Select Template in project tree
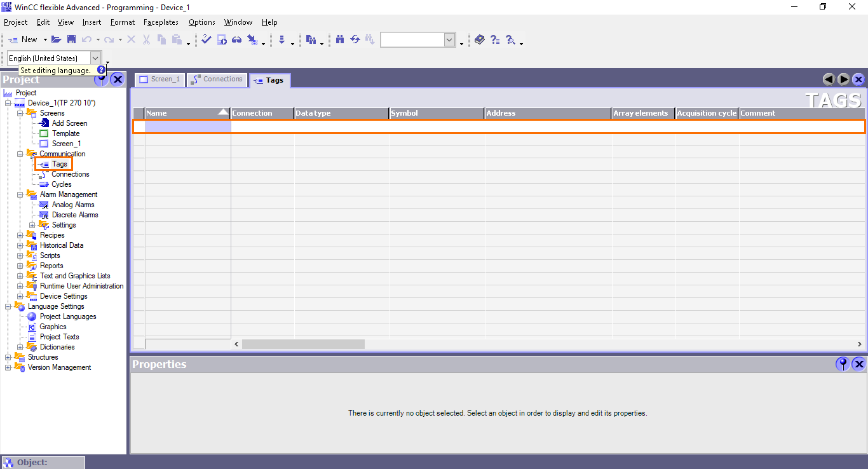868x469 pixels. pyautogui.click(x=65, y=133)
